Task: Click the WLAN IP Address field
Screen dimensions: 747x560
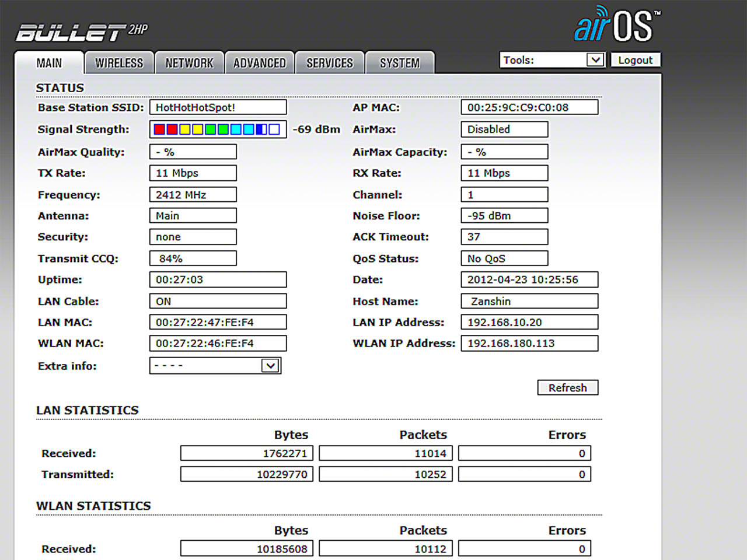Action: coord(529,344)
